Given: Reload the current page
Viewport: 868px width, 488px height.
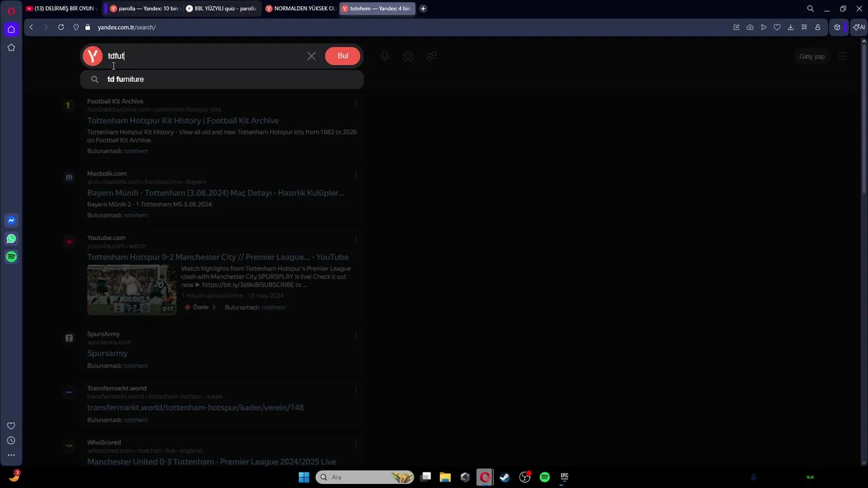Looking at the screenshot, I should point(61,27).
